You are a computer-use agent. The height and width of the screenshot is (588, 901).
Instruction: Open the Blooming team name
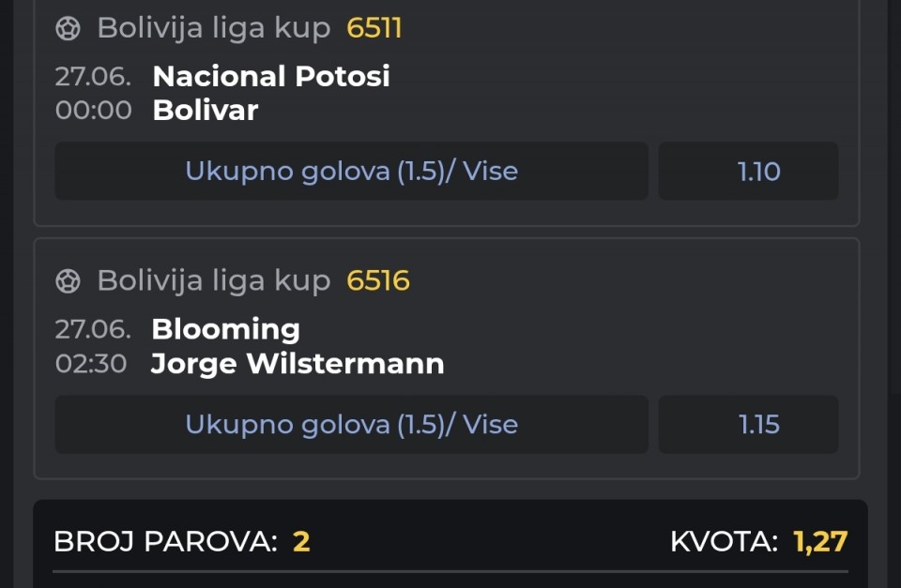click(x=226, y=329)
